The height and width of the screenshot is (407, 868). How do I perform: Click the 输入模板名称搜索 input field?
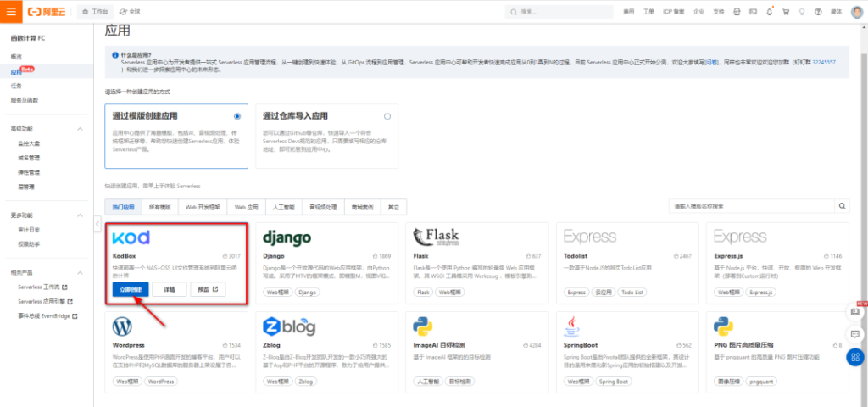(749, 206)
